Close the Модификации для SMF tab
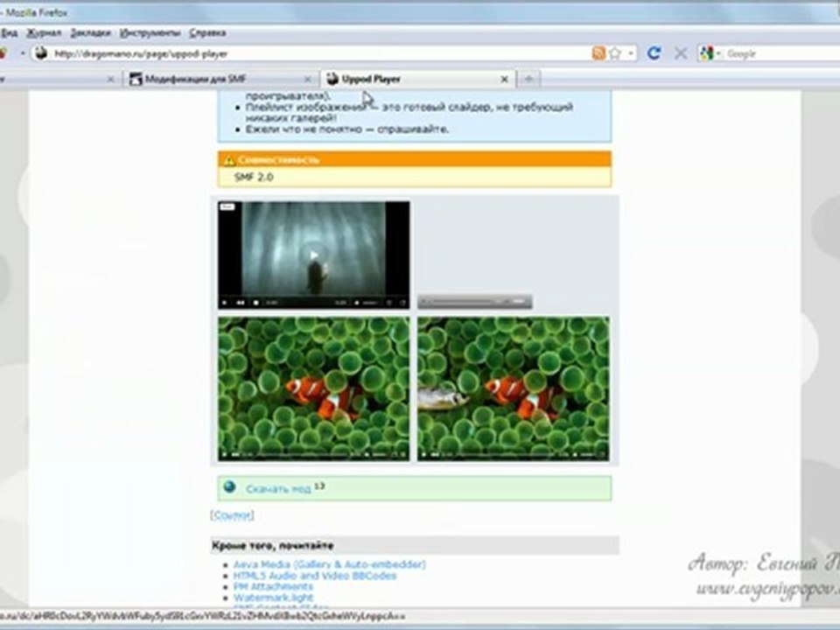The image size is (840, 630). click(x=307, y=80)
